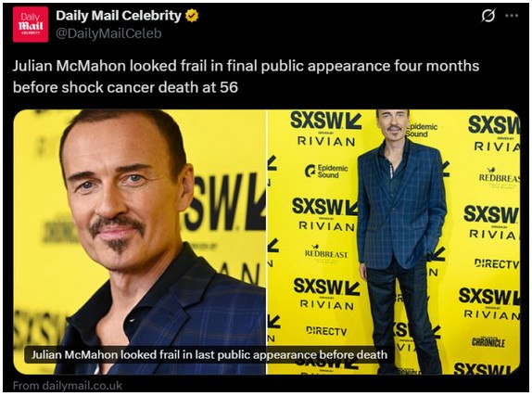Click the red Daily Mail logo square
Viewport: 532px width, 396px height.
31,24
